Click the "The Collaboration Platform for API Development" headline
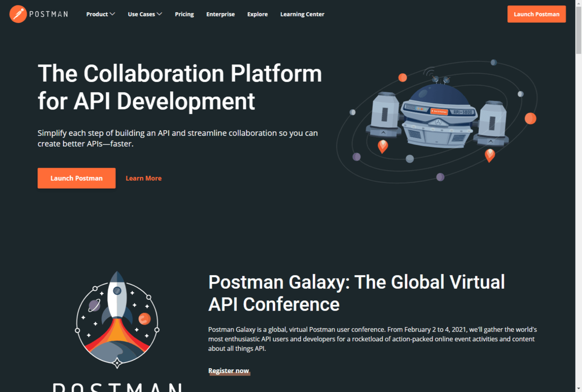This screenshot has height=392, width=582. click(179, 87)
